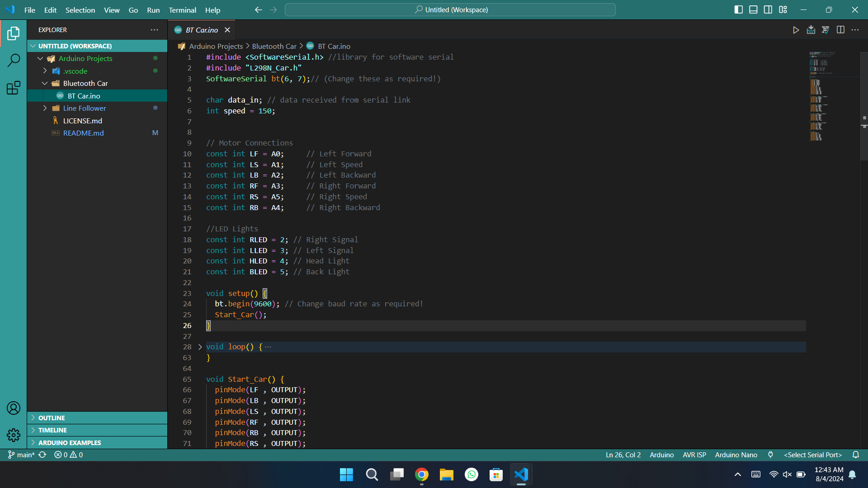Open the Terminal menu
The width and height of the screenshot is (868, 488).
click(x=182, y=10)
